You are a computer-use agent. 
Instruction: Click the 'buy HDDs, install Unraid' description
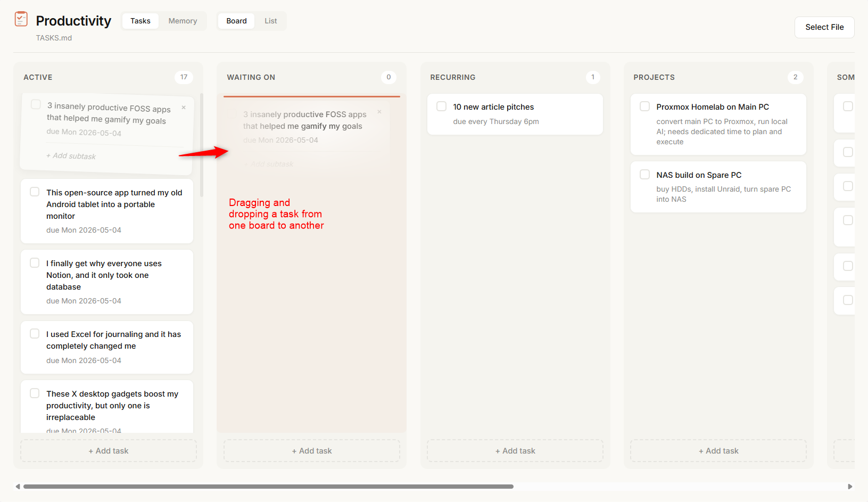(724, 194)
